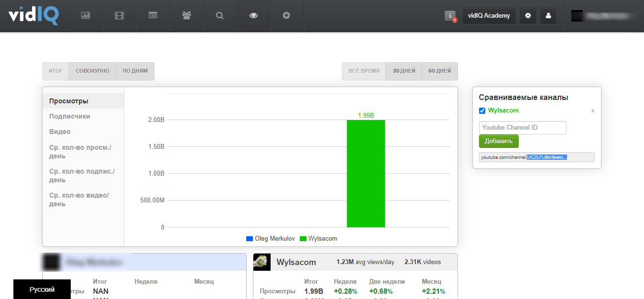The width and height of the screenshot is (644, 299).
Task: Click the 2.00B axis label
Action: [x=156, y=120]
